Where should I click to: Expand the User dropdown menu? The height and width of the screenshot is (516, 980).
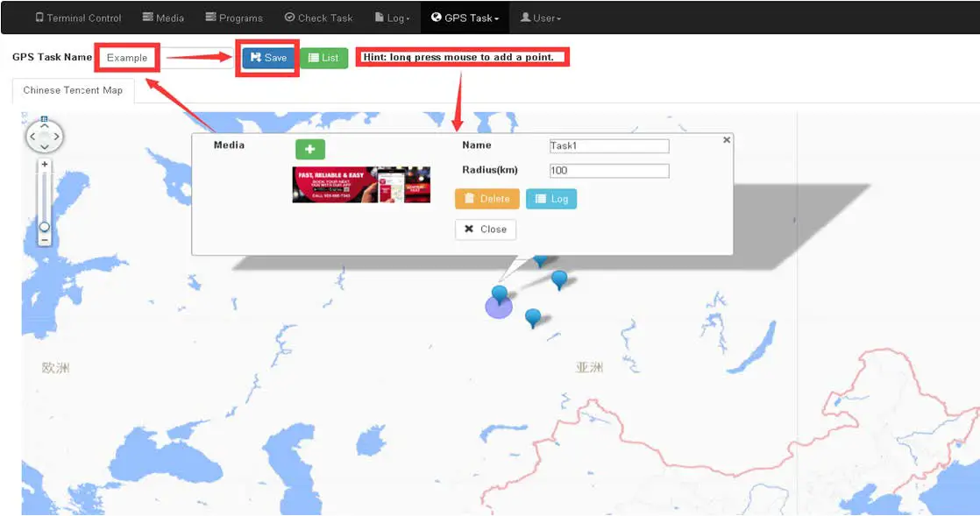541,18
